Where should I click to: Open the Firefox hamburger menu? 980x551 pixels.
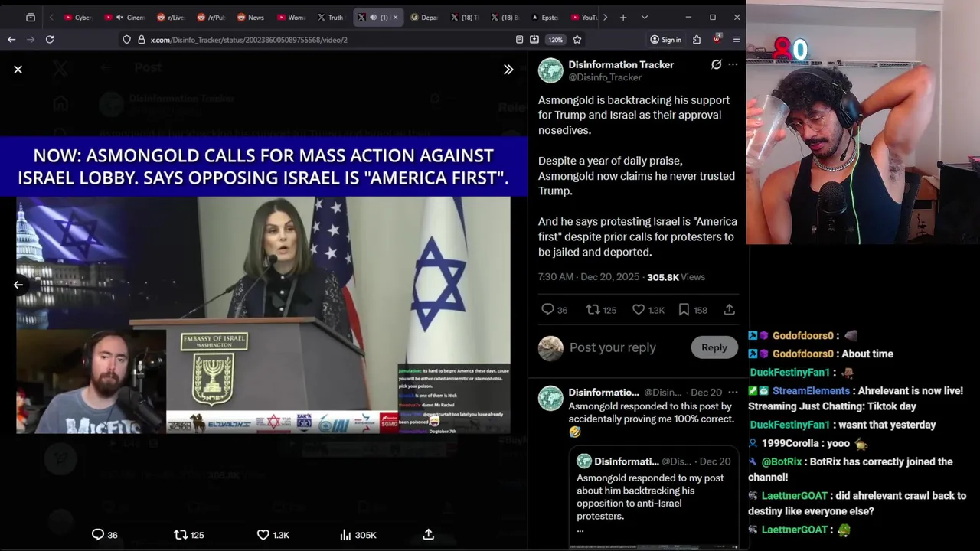[x=737, y=39]
